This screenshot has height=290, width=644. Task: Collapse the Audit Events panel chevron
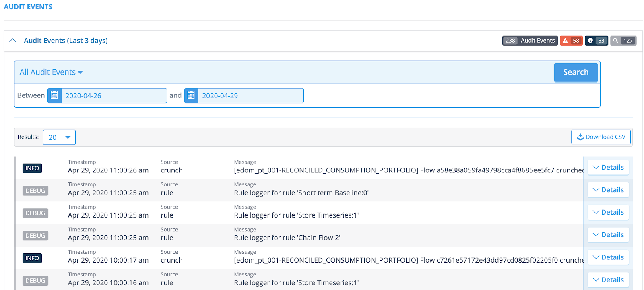pos(13,41)
